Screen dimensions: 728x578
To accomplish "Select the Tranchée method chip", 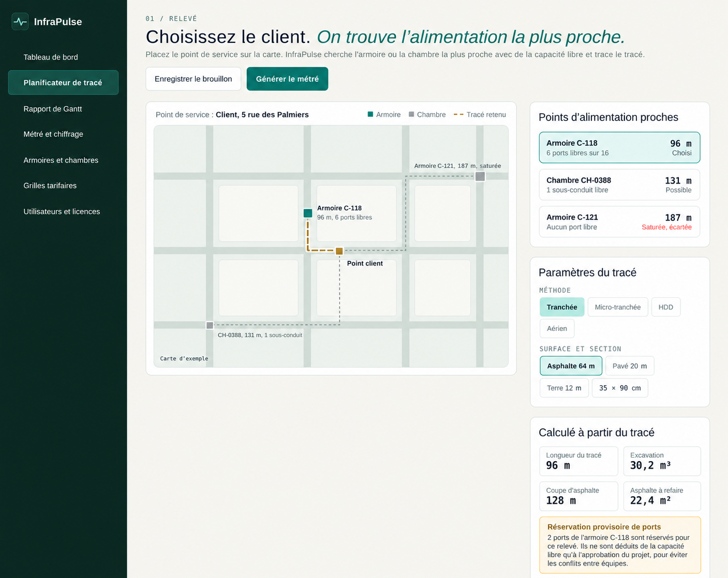I will click(562, 307).
